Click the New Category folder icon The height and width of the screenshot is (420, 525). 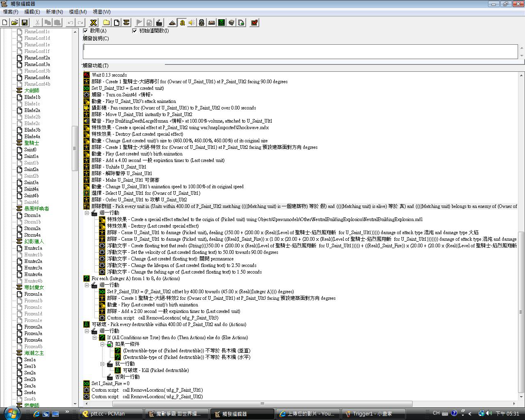click(106, 23)
